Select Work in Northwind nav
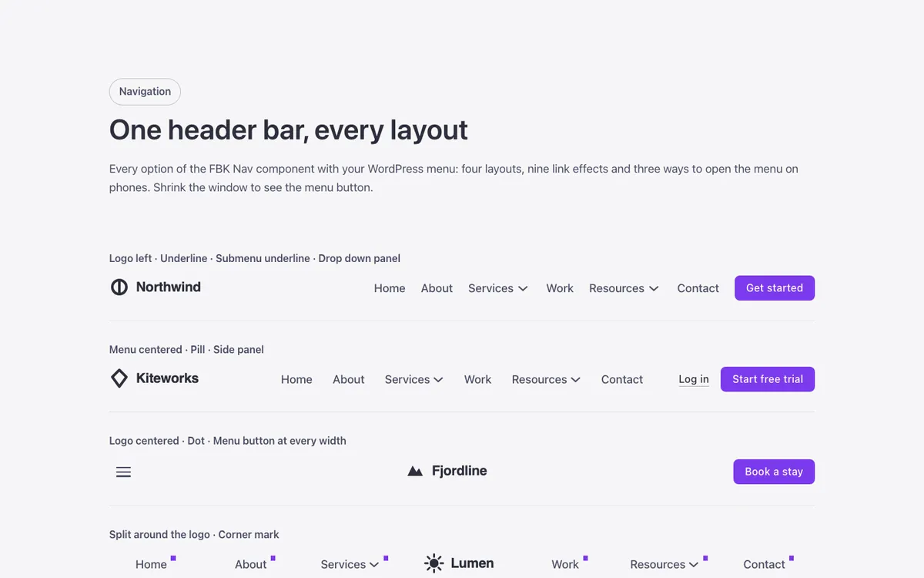The height and width of the screenshot is (578, 924). tap(560, 288)
